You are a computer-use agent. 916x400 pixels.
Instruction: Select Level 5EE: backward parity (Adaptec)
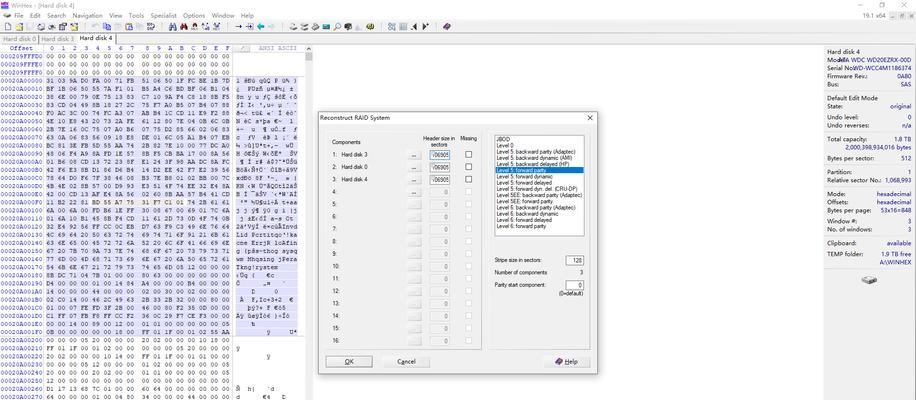click(x=539, y=194)
